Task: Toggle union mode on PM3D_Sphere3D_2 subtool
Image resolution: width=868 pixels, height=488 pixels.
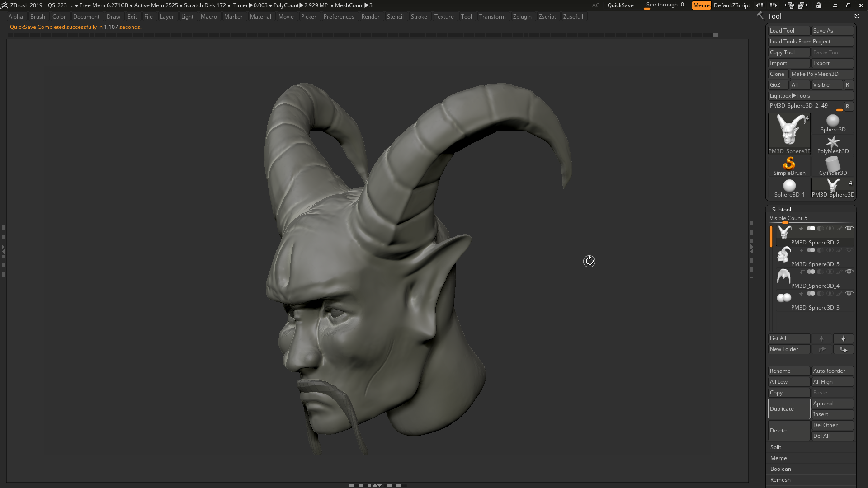Action: tap(811, 229)
